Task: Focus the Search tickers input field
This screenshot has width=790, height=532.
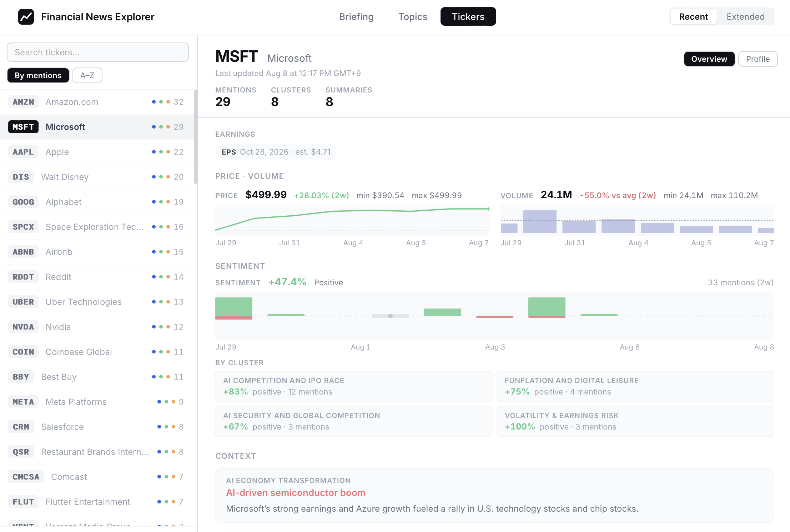Action: [x=98, y=52]
